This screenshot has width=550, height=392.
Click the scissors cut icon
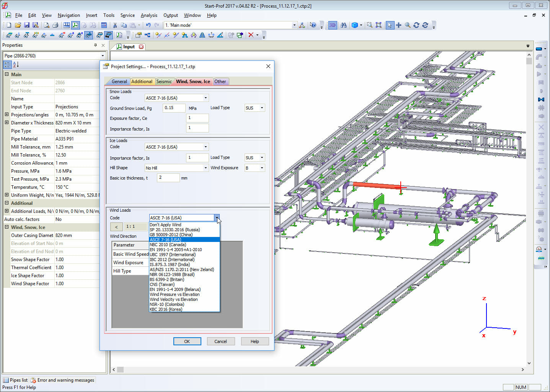[x=115, y=25]
